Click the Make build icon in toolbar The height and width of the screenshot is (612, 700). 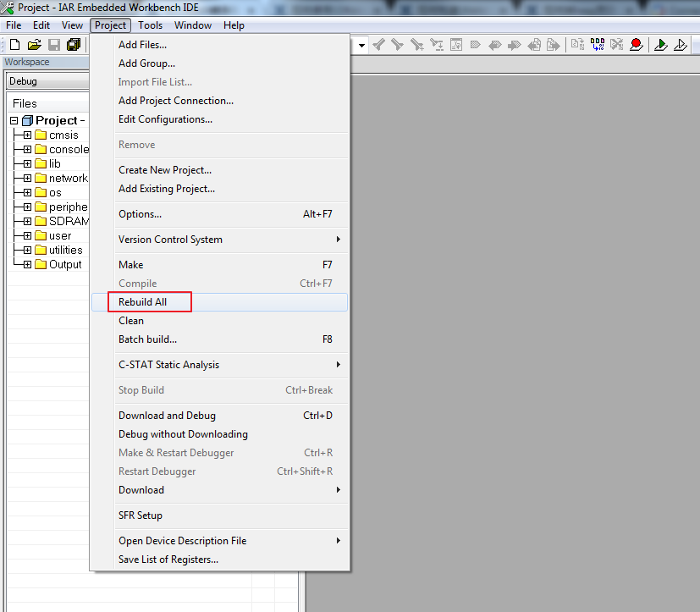[598, 45]
